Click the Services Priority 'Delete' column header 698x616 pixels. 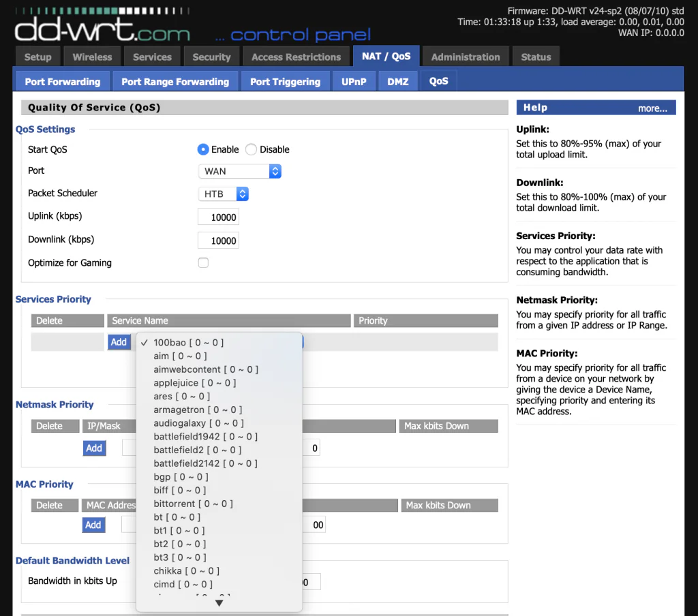(x=67, y=320)
